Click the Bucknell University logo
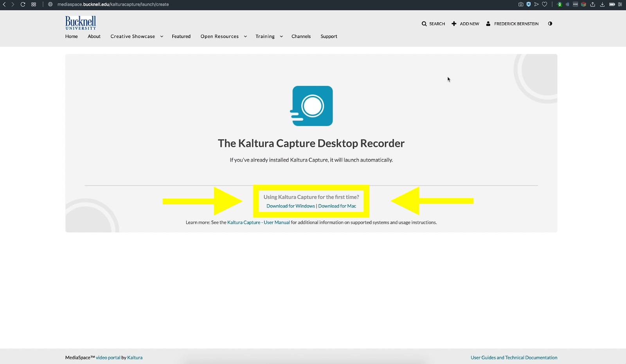 (x=81, y=23)
